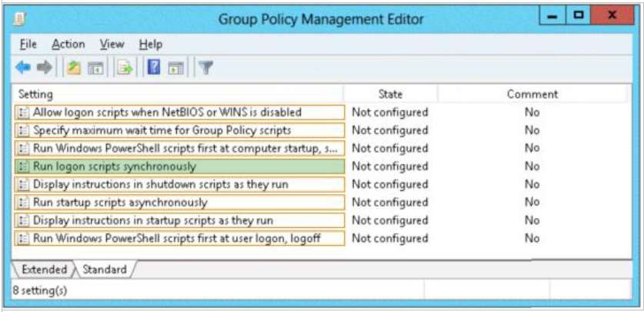The width and height of the screenshot is (644, 312).
Task: Click 'Not configured' state of Allow logon scripts row
Action: coord(390,112)
